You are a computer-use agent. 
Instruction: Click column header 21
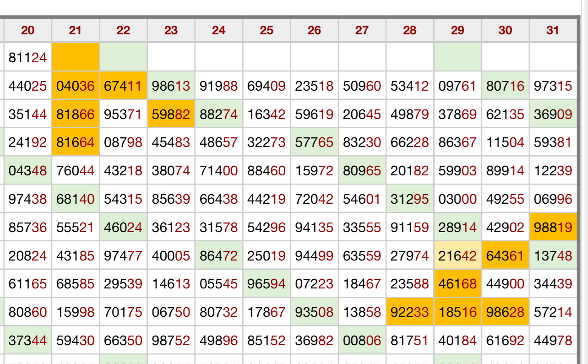(76, 30)
